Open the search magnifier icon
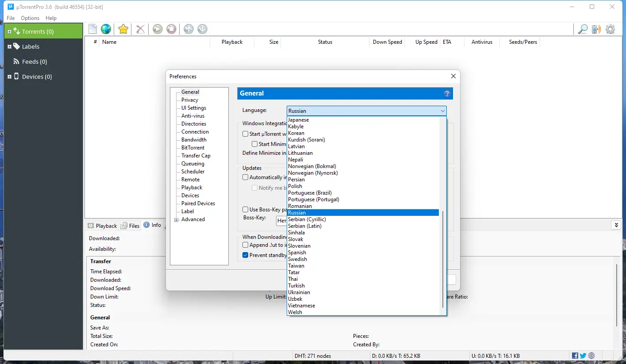 (582, 29)
